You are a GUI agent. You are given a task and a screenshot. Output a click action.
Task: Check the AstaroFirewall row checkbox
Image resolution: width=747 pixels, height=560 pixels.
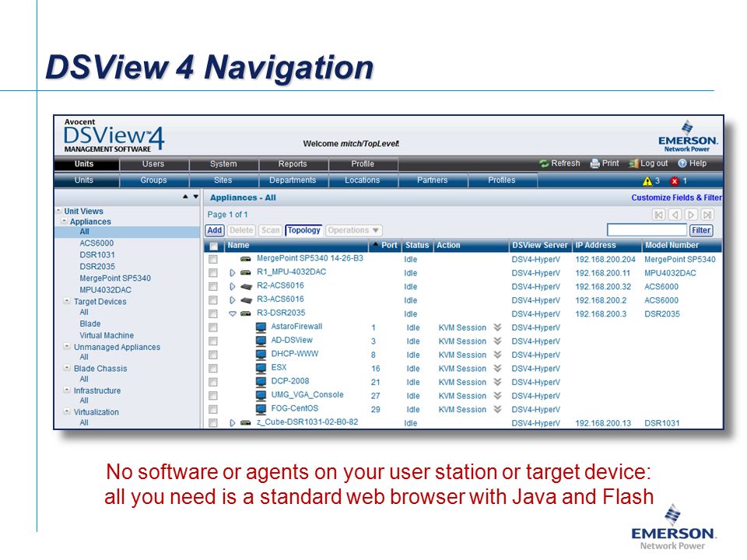[213, 327]
